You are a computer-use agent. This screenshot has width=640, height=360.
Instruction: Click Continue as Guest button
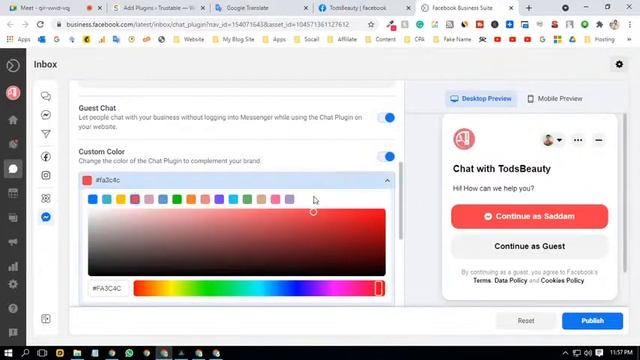point(529,246)
